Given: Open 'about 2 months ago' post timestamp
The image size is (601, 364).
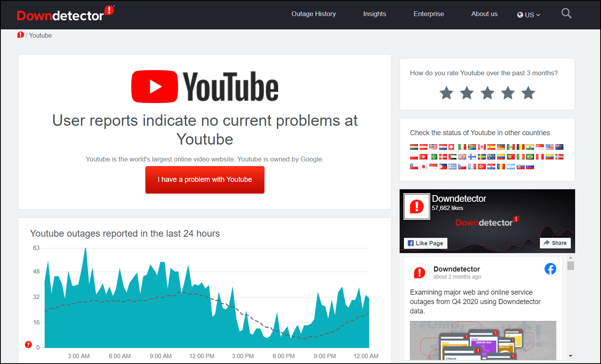Looking at the screenshot, I should [457, 277].
